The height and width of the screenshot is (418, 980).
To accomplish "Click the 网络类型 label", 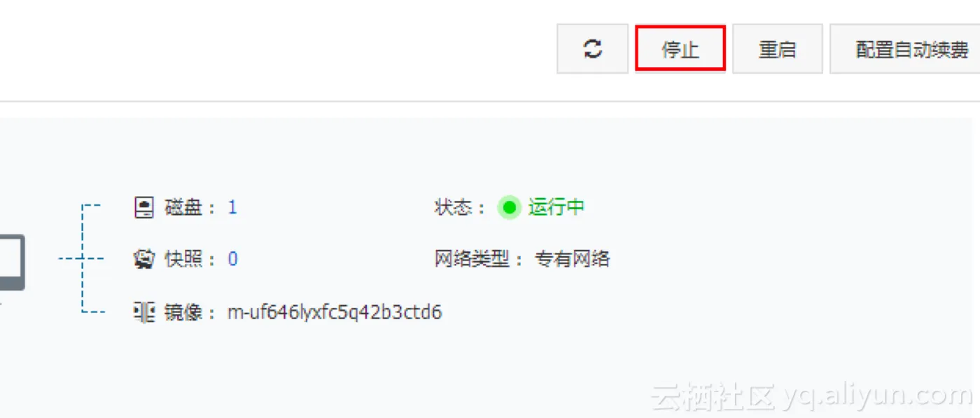I will coord(472,260).
